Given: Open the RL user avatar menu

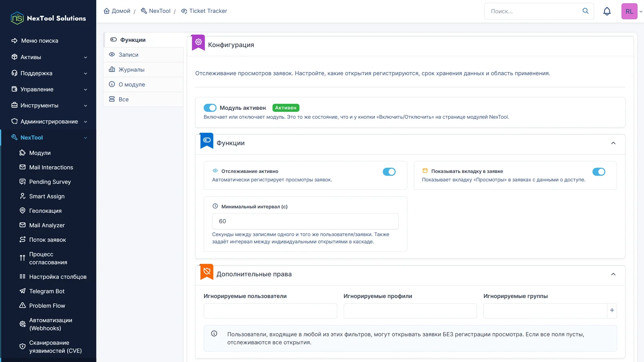Looking at the screenshot, I should (630, 11).
